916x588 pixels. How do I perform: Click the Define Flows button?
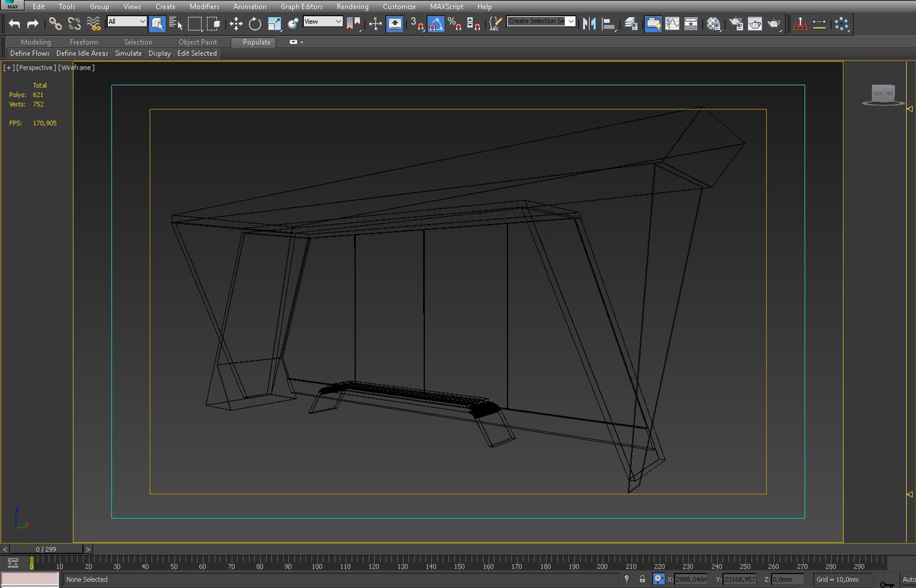point(30,53)
